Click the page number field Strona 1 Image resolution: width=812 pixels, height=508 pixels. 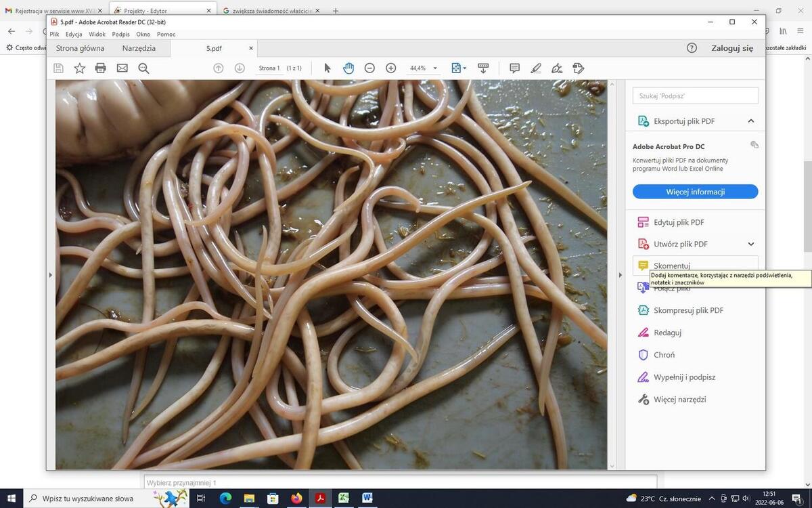[x=269, y=68]
